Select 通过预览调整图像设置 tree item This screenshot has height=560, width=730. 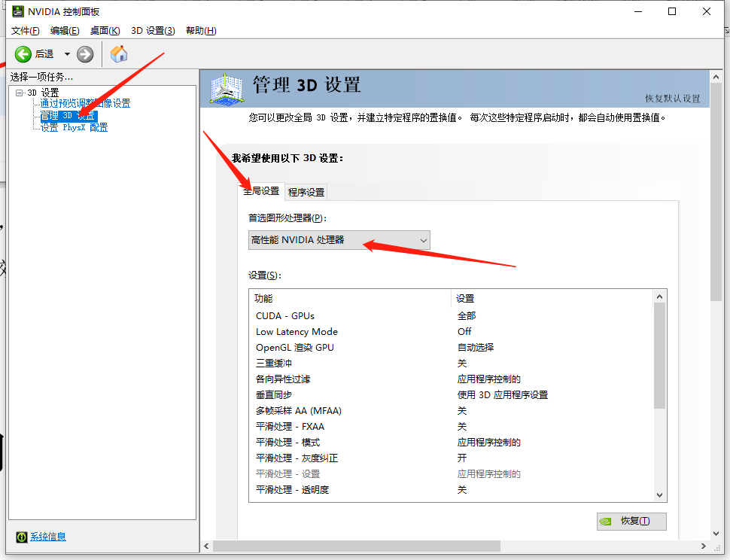(85, 103)
